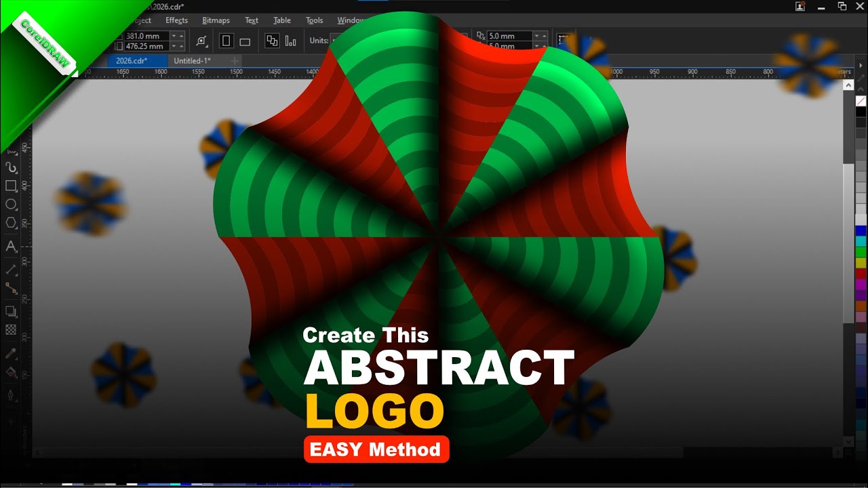Select the Outline Pen tool
Viewport: 868px width, 488px height.
pos(11,394)
